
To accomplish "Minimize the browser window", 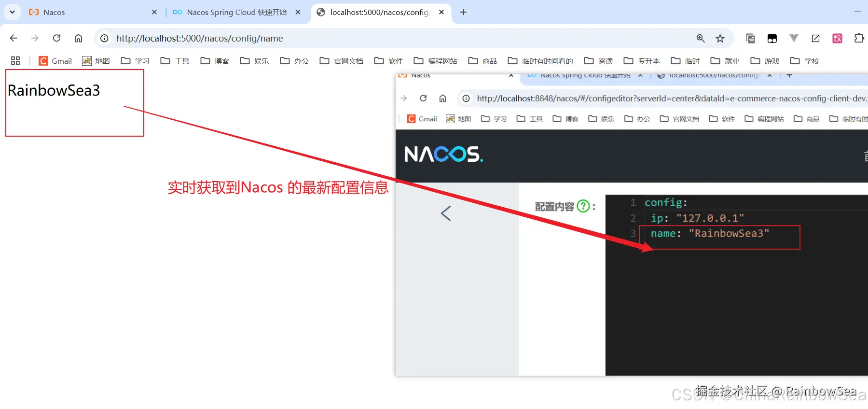I will click(857, 12).
